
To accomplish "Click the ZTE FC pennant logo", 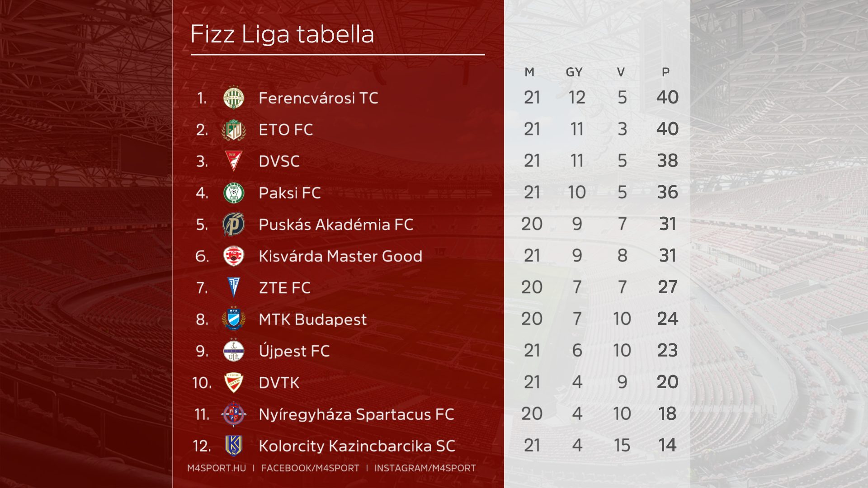I will pos(234,287).
